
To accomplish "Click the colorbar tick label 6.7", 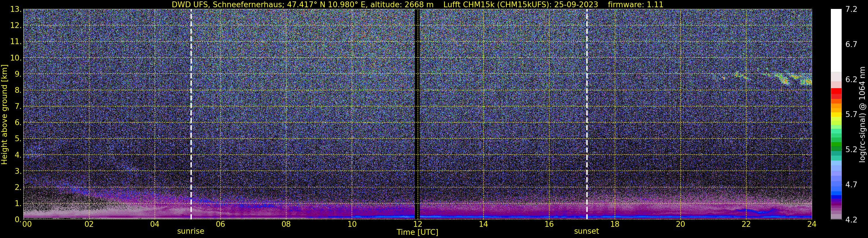I will 851,44.
